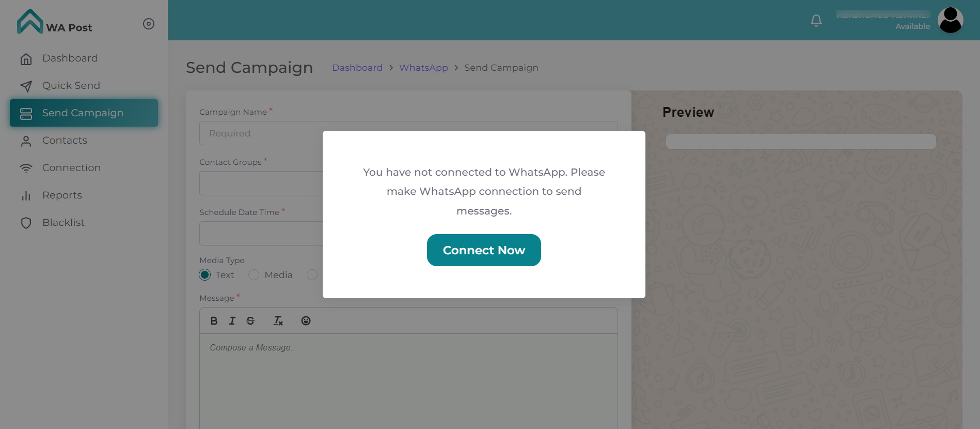Open the Reports sidebar menu item

(62, 195)
